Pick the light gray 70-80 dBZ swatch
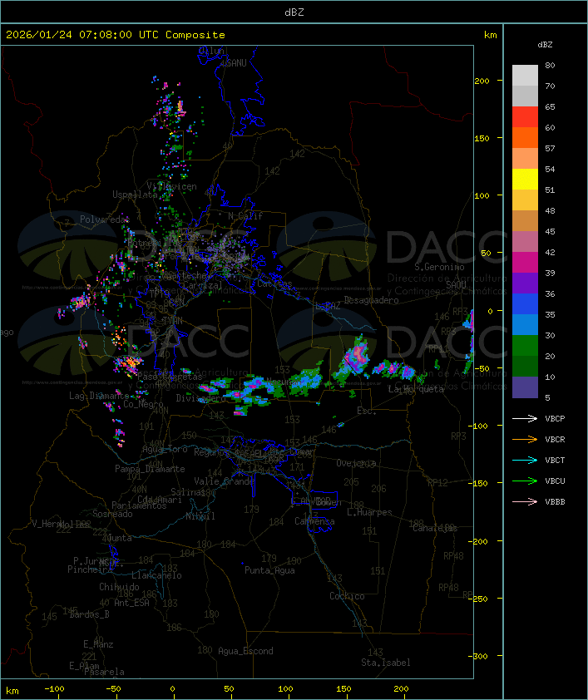 coord(525,75)
